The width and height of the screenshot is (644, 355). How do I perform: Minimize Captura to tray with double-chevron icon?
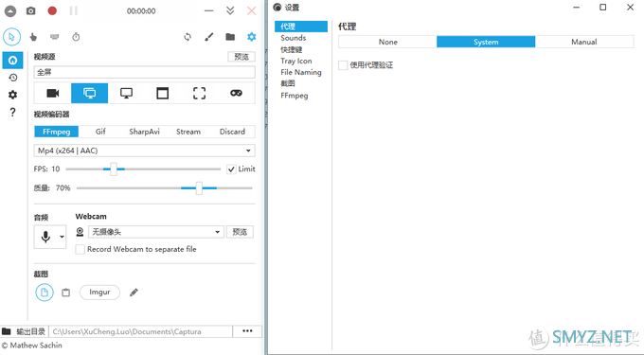pyautogui.click(x=230, y=10)
